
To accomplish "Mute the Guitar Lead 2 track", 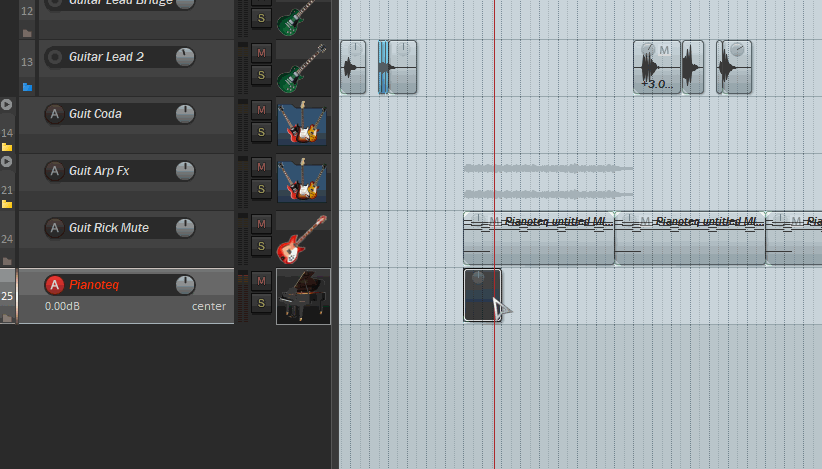I will tap(261, 53).
